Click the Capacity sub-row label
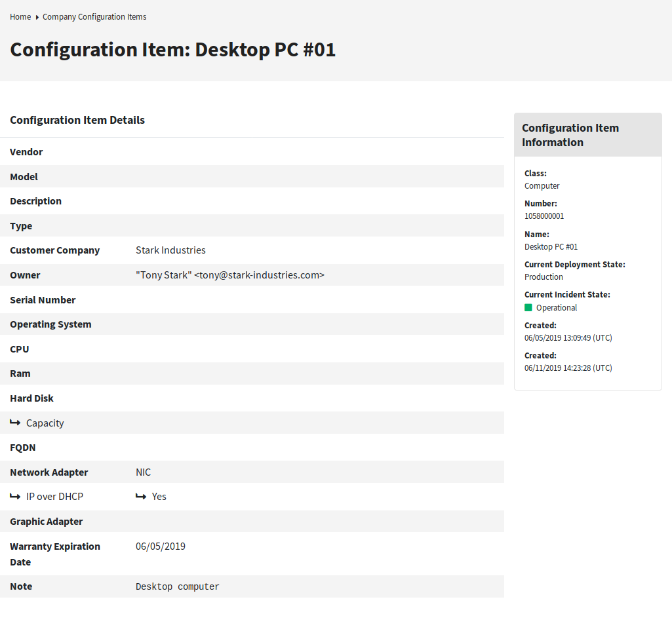672x631 pixels. [45, 423]
